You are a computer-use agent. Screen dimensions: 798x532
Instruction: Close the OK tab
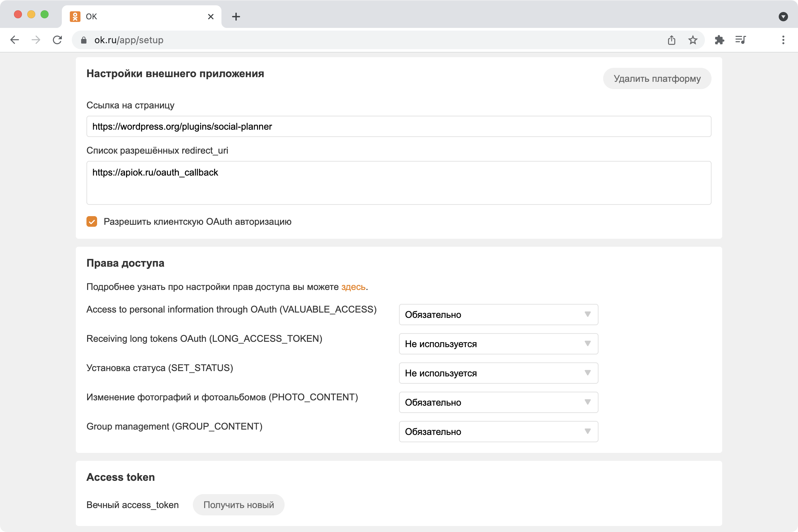click(x=211, y=16)
